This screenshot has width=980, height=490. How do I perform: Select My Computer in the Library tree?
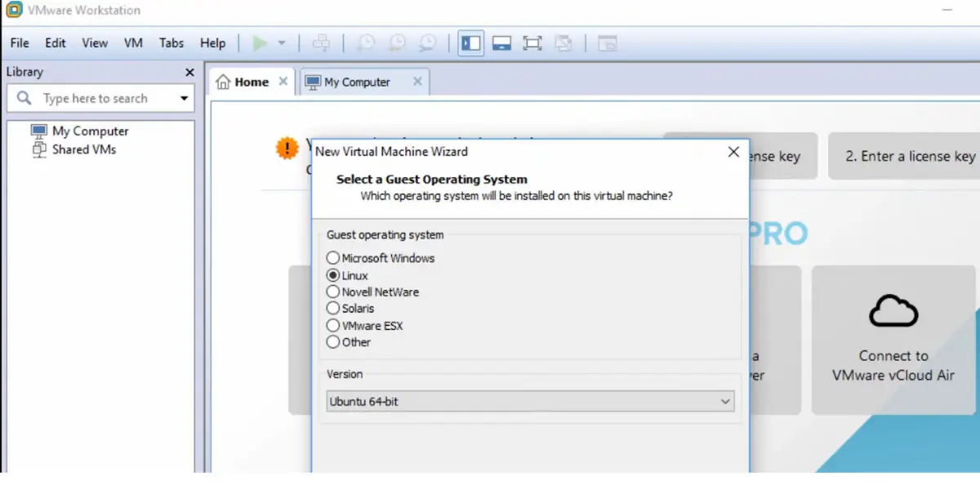90,131
